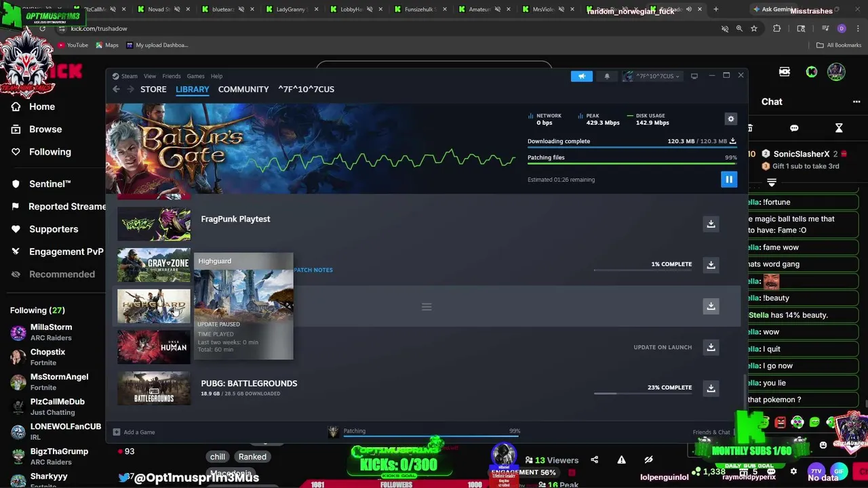This screenshot has height=488, width=868.
Task: Click the FragPunk Playtest title text
Action: tap(235, 219)
